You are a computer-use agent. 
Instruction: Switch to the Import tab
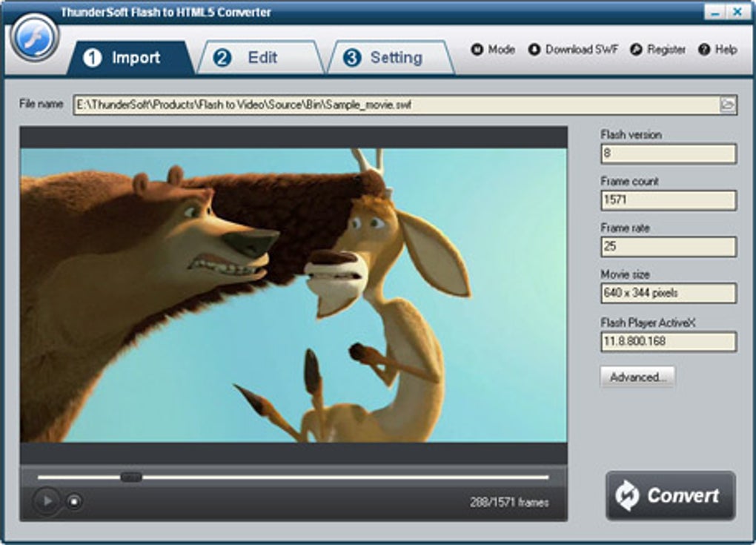(x=130, y=57)
